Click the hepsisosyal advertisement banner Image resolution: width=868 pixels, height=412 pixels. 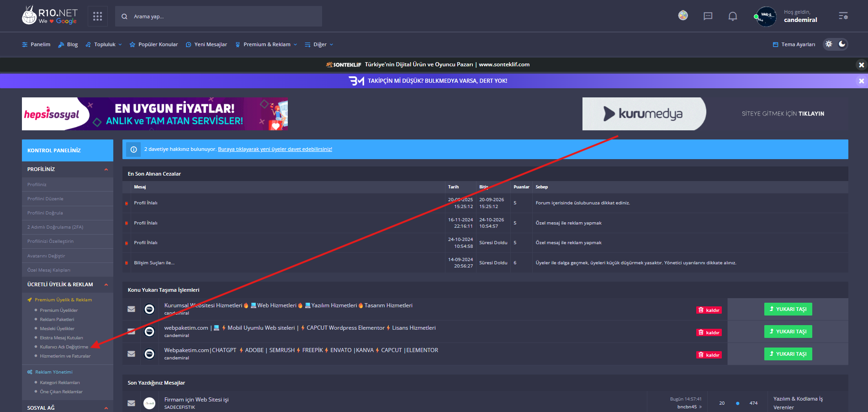(155, 114)
